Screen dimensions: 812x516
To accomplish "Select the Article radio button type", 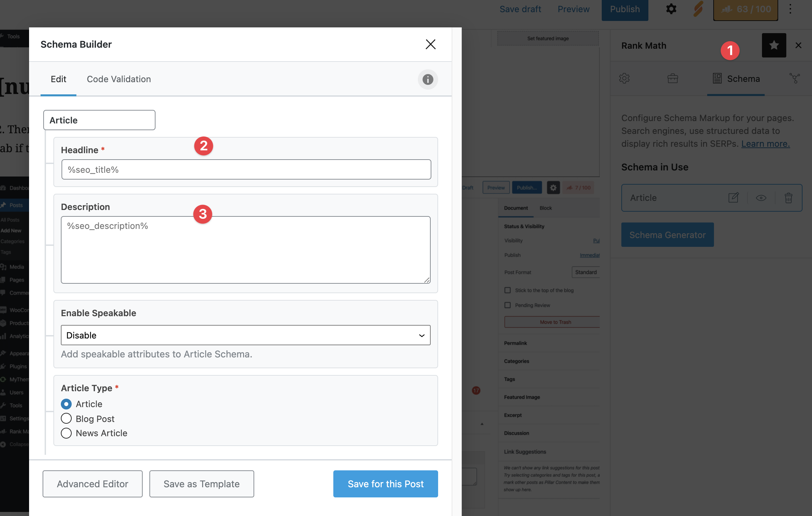I will tap(66, 404).
